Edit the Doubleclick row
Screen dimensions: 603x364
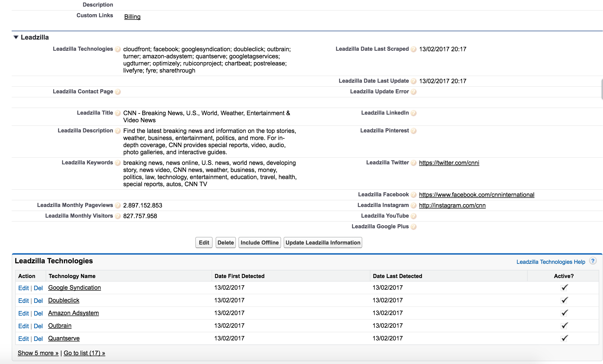click(x=23, y=301)
